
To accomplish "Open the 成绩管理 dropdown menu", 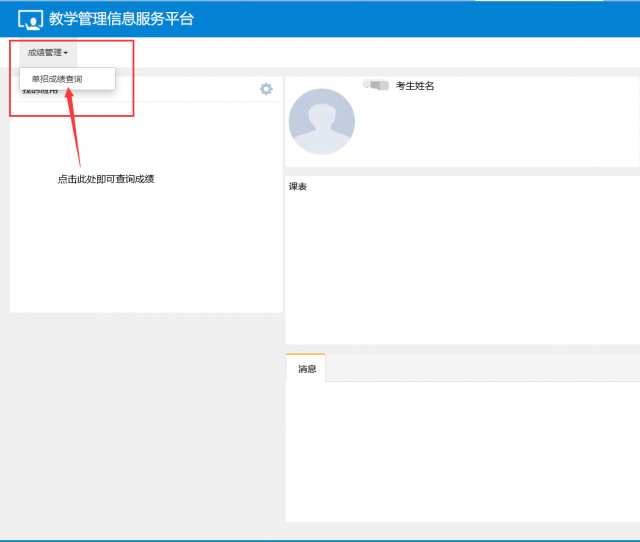I will [47, 52].
